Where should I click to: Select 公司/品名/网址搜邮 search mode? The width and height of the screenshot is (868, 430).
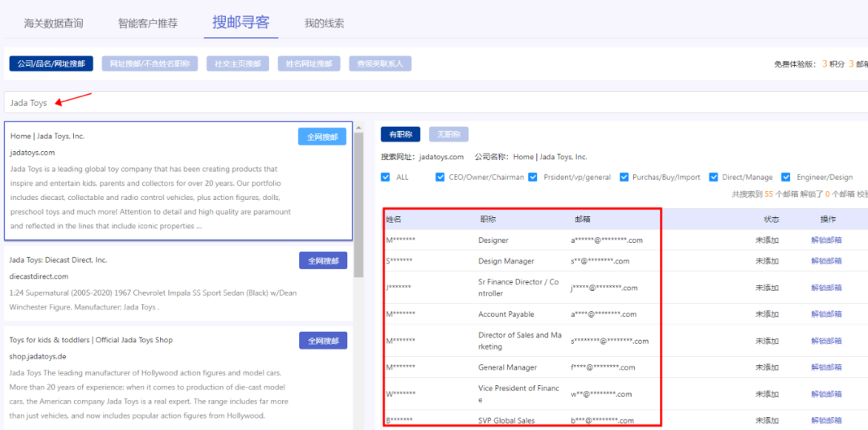(51, 63)
